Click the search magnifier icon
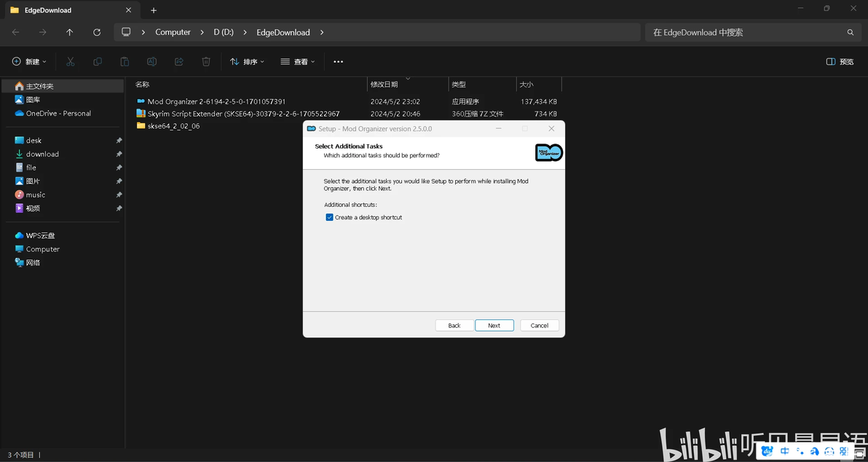868x462 pixels. tap(851, 32)
